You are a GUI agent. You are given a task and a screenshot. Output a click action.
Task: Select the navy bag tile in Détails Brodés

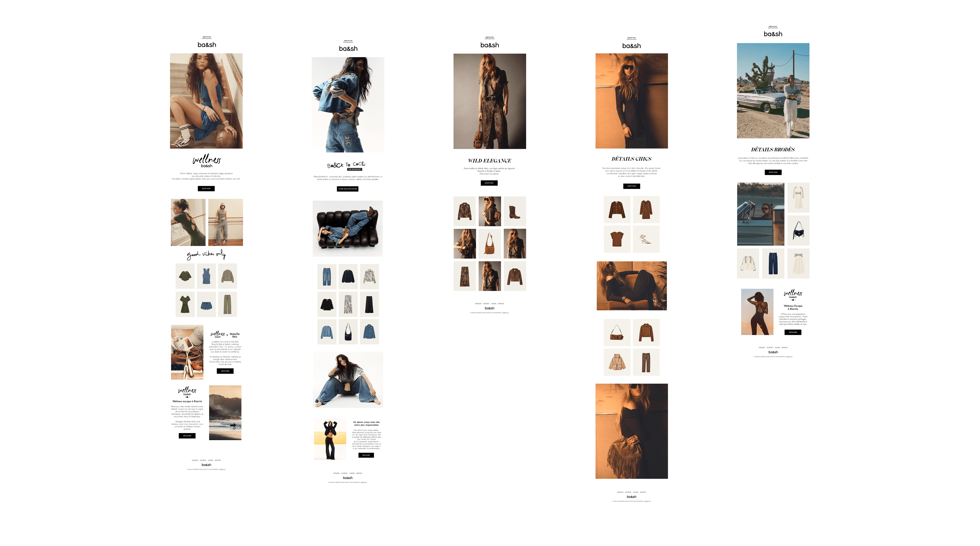pos(798,230)
